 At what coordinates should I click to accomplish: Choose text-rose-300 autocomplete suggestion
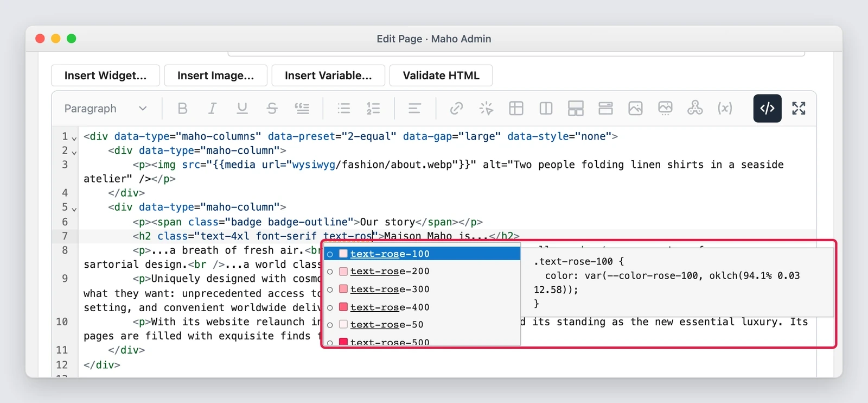click(422, 289)
